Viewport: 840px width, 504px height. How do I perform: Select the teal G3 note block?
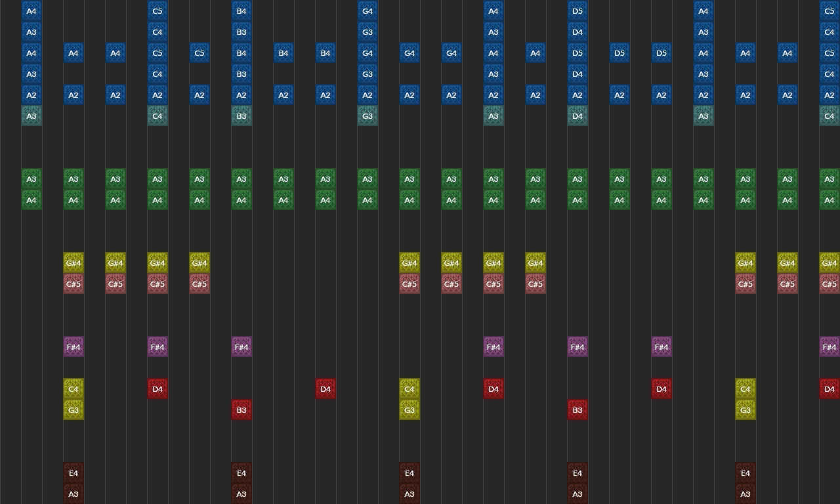pos(367,116)
